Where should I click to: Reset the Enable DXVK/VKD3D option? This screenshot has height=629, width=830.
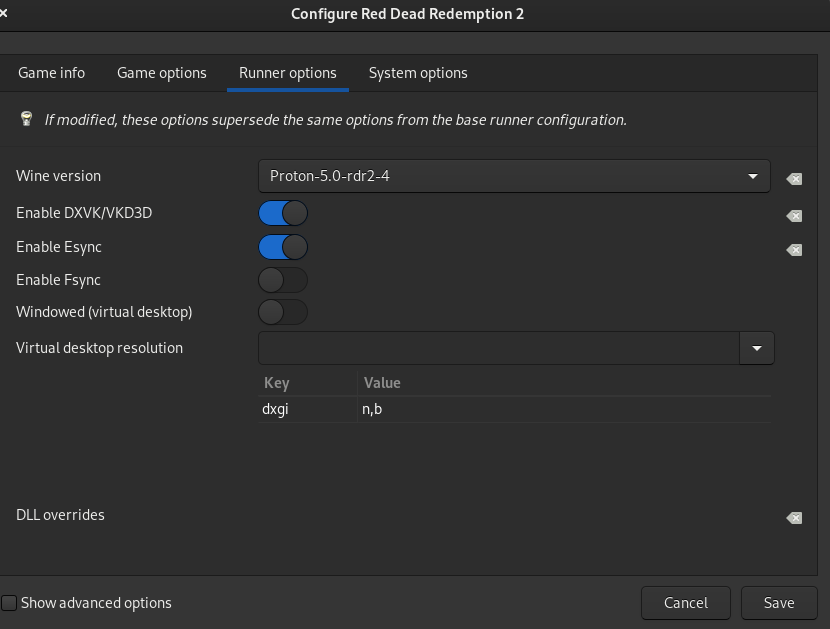(794, 215)
